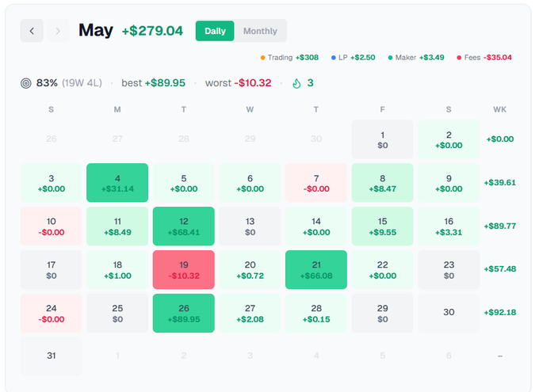Screen dimensions: 539x392
Task: Select the May 30 day cell
Action: click(x=449, y=314)
